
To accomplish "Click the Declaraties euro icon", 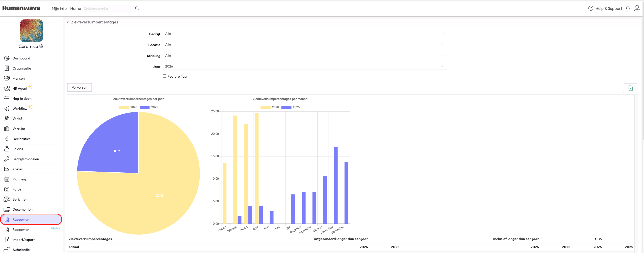I will (7, 139).
